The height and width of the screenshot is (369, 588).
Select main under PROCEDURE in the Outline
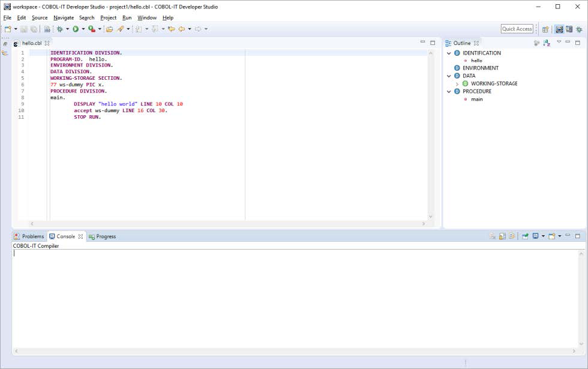click(x=476, y=99)
